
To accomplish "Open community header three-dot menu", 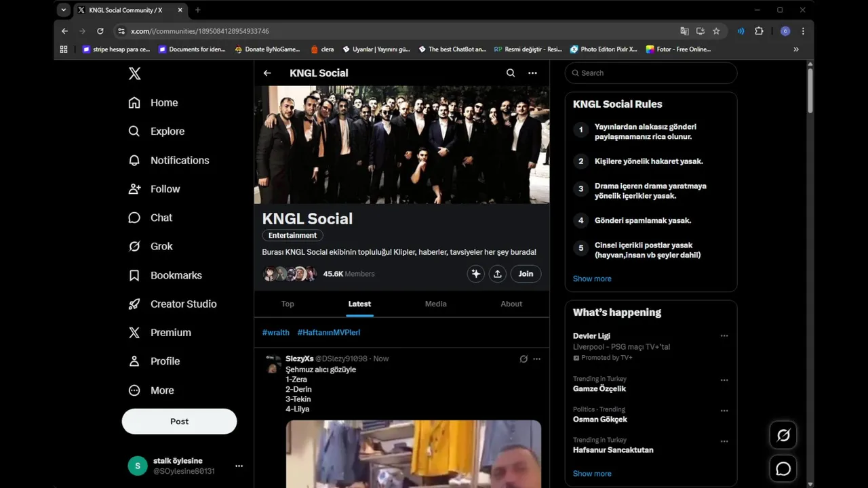I will 532,73.
